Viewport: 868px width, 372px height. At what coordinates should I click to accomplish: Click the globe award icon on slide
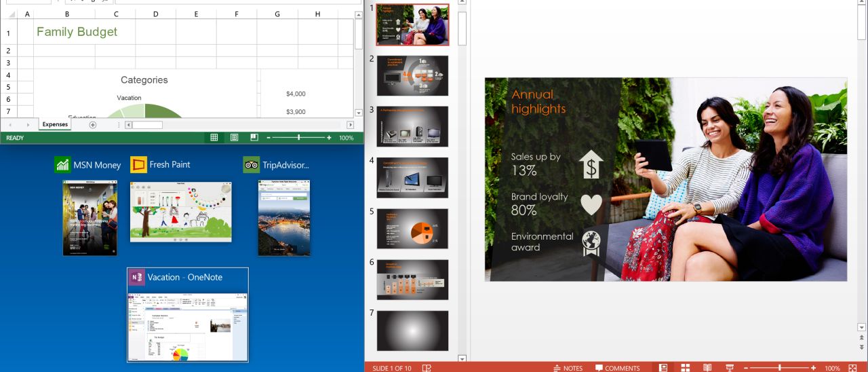(591, 243)
